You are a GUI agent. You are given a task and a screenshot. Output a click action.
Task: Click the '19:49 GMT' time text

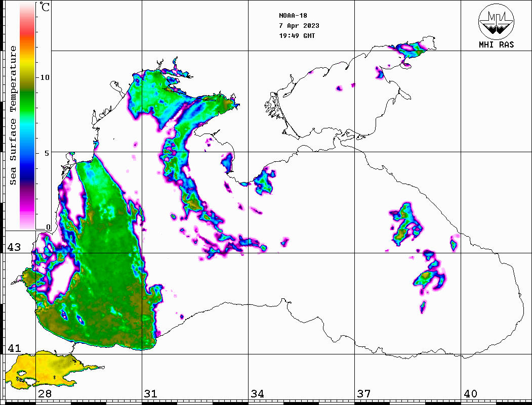[297, 36]
